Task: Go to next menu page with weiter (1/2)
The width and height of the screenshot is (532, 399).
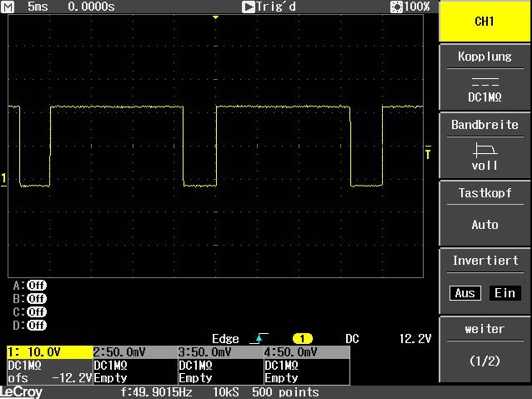Action: [x=485, y=349]
